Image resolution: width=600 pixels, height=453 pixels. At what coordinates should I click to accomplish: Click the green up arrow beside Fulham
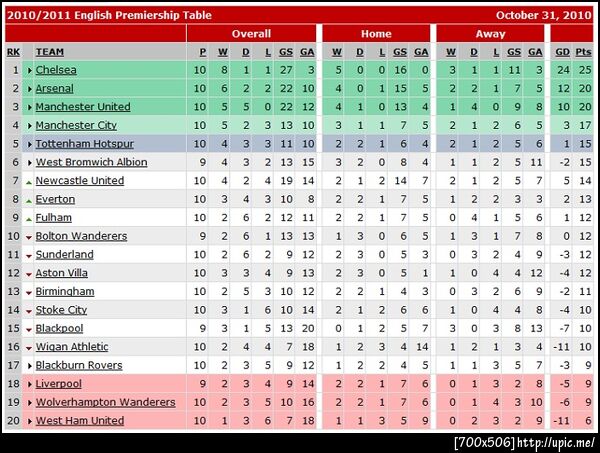coord(28,218)
